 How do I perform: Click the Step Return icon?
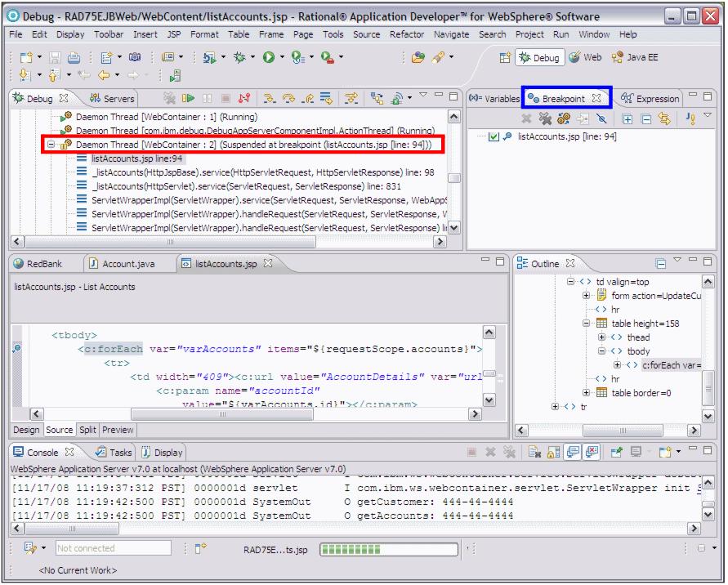[x=307, y=98]
